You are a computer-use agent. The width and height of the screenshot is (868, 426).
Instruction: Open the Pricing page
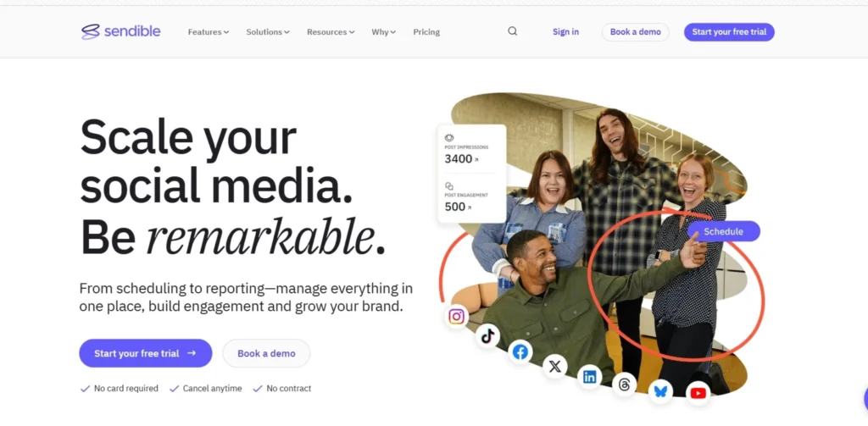tap(426, 32)
